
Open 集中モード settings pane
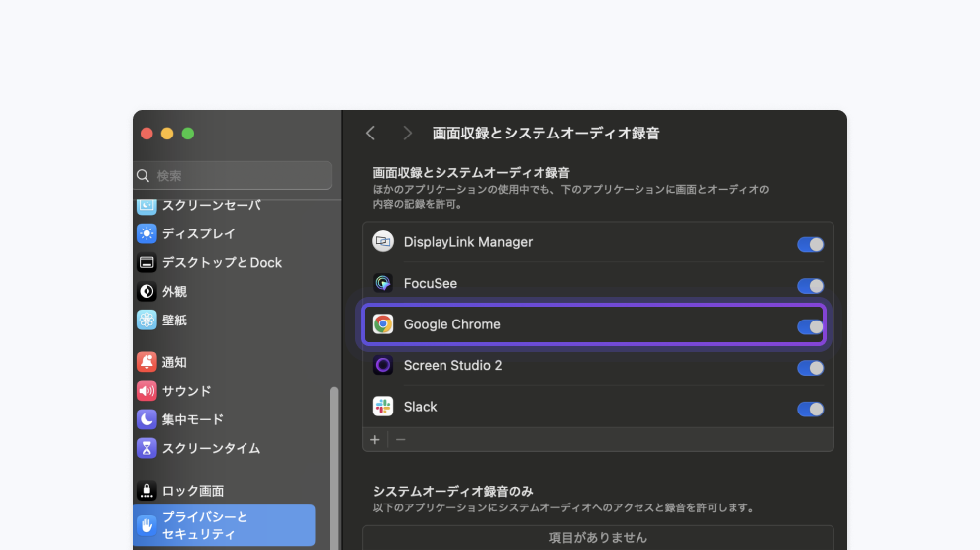pos(192,419)
